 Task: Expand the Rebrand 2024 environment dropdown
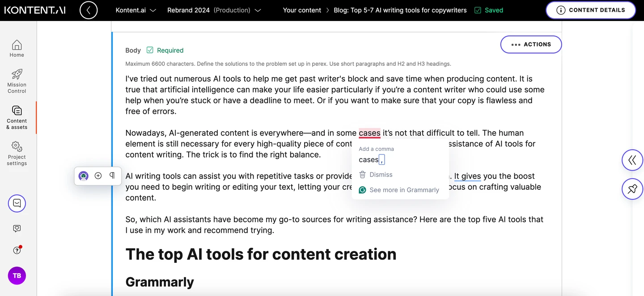point(214,10)
